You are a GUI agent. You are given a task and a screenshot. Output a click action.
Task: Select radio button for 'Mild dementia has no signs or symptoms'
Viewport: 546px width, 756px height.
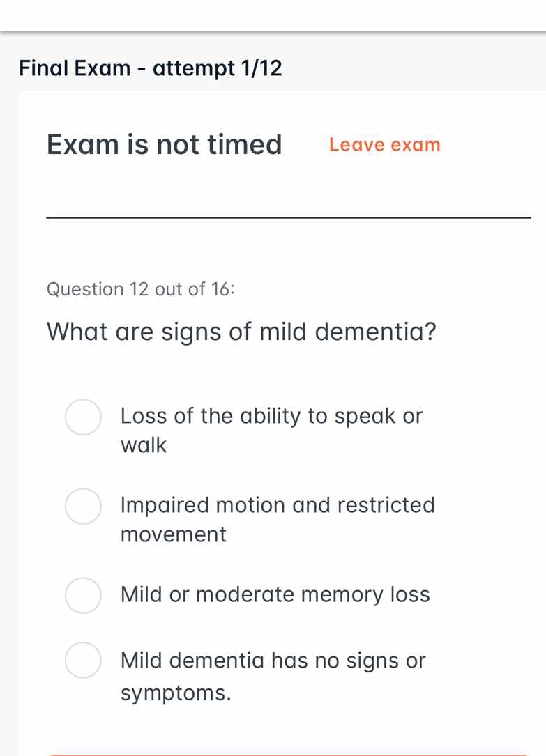pos(83,661)
